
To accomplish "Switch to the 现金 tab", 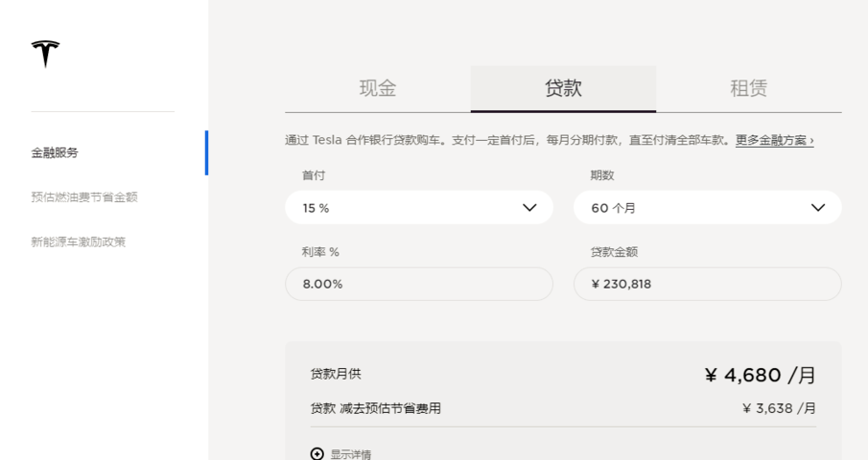I will (x=377, y=88).
